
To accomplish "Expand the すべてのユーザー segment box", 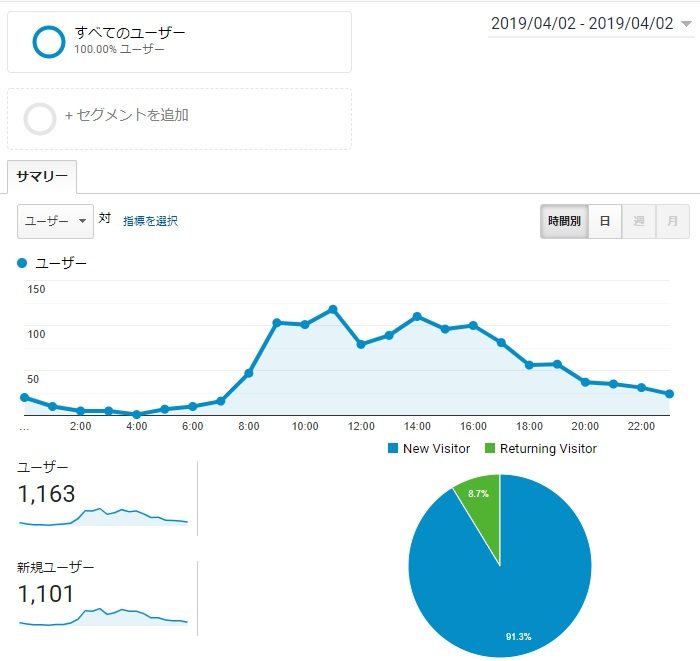I will [x=180, y=41].
